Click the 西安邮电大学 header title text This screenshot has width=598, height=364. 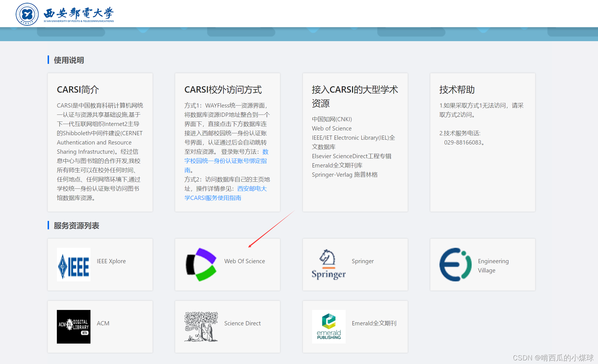tap(79, 13)
